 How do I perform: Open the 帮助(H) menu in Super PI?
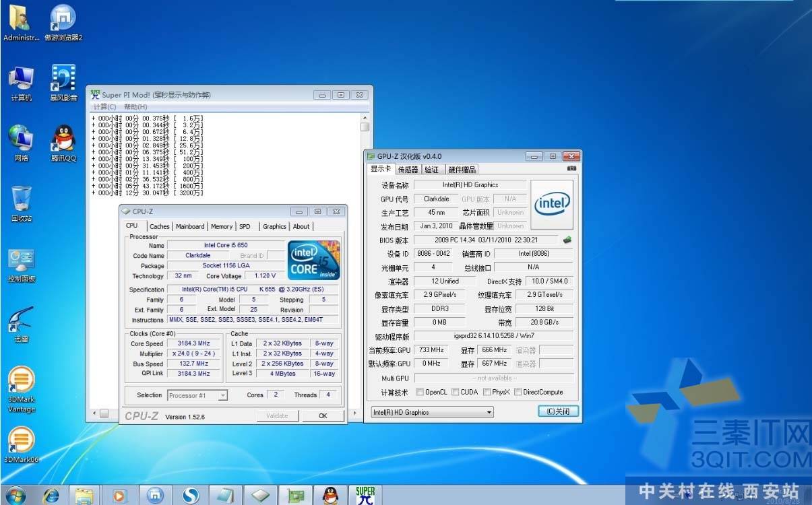135,107
